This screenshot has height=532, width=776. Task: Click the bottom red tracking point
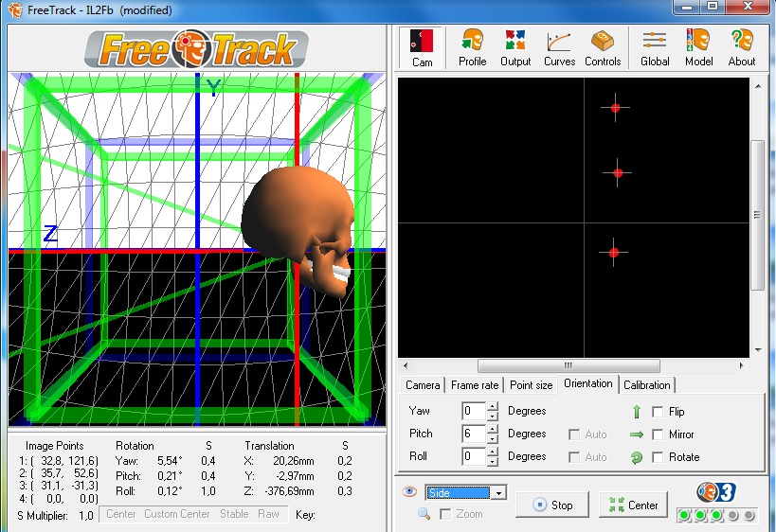point(614,253)
